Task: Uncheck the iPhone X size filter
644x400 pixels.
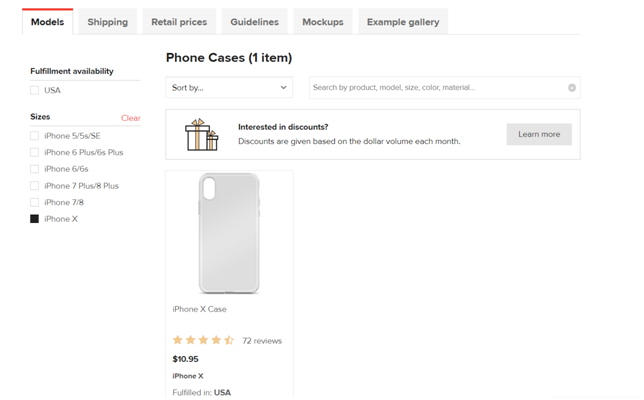Action: 35,219
